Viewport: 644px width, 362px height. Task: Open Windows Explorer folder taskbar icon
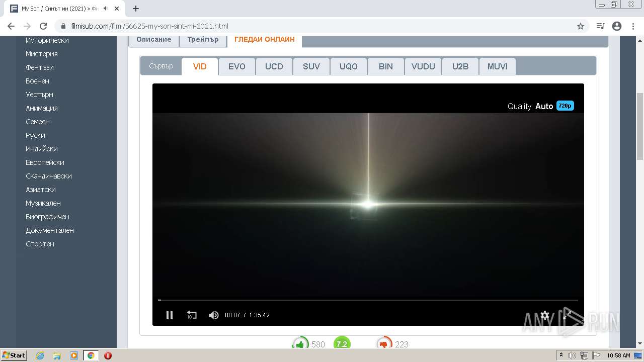point(57,355)
